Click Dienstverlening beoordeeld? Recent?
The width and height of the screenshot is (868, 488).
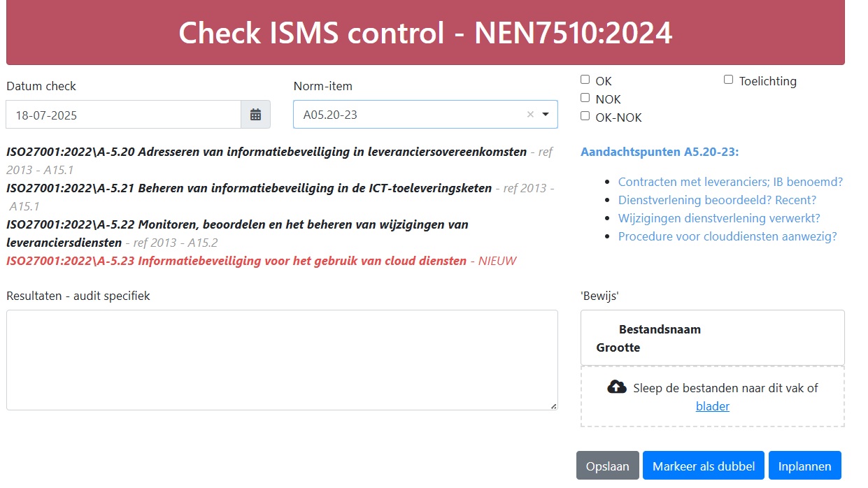717,200
